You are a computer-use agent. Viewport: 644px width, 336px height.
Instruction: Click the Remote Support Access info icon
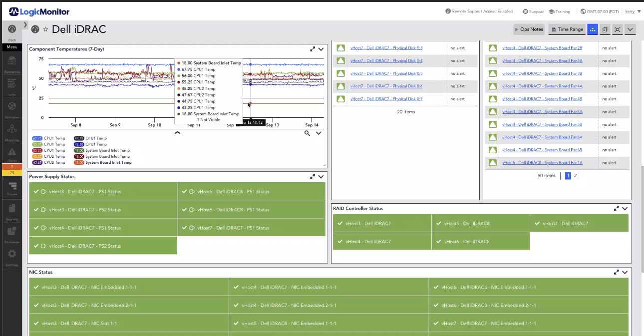(x=448, y=11)
